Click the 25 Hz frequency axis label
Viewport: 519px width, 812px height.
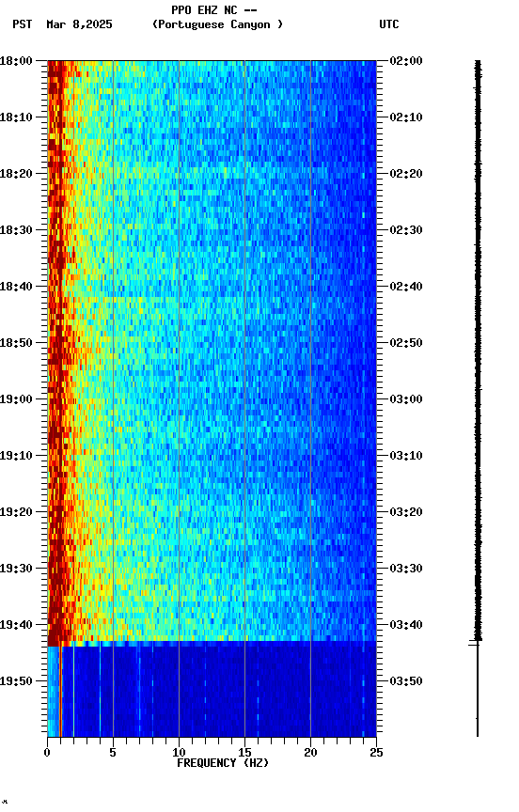pos(376,753)
